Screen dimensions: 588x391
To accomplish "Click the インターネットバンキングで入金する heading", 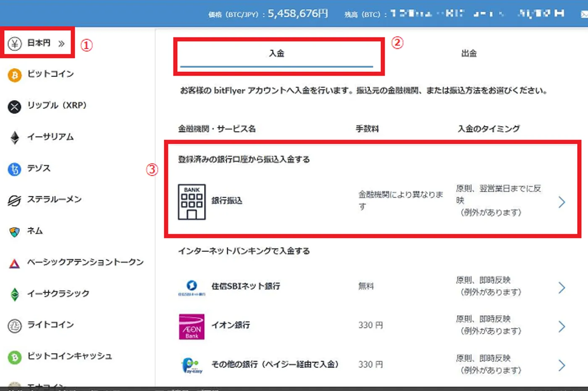I will 244,251.
